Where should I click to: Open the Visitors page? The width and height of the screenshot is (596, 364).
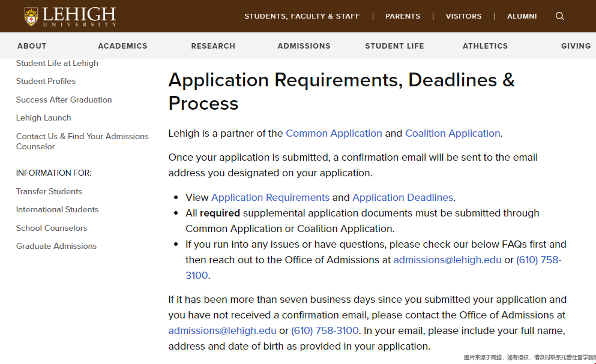coord(463,16)
